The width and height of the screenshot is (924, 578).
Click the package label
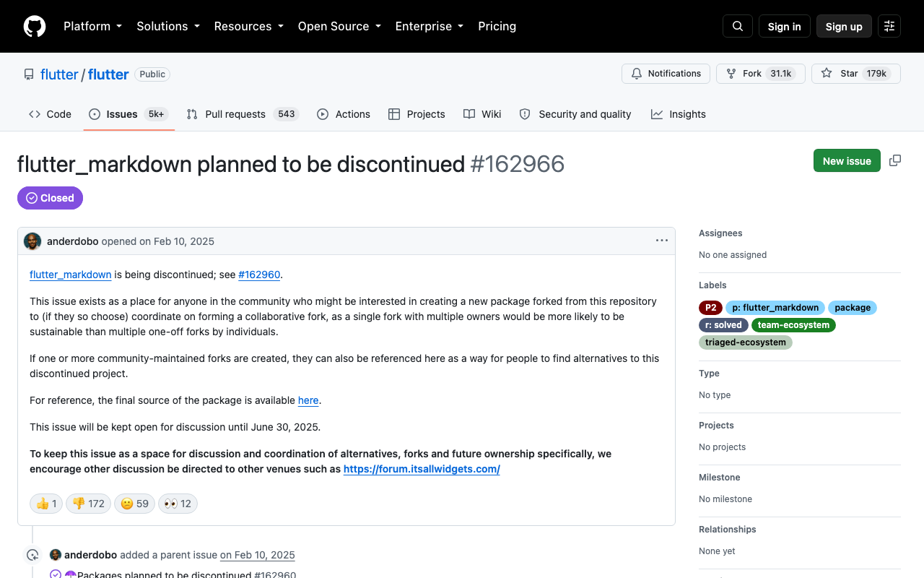(853, 308)
